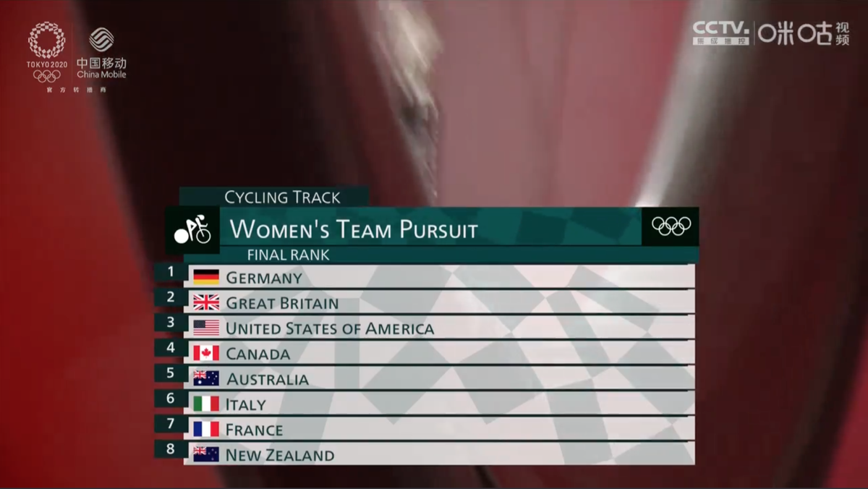Click the United States of America text
Image resolution: width=868 pixels, height=489 pixels.
pyautogui.click(x=330, y=328)
